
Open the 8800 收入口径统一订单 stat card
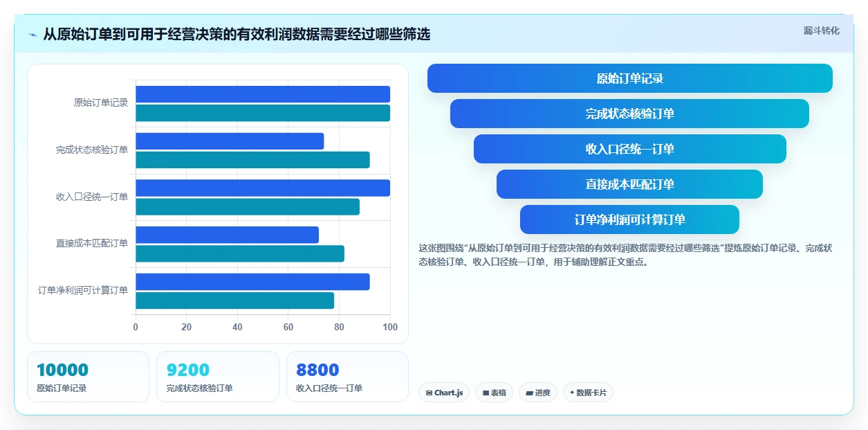(347, 377)
